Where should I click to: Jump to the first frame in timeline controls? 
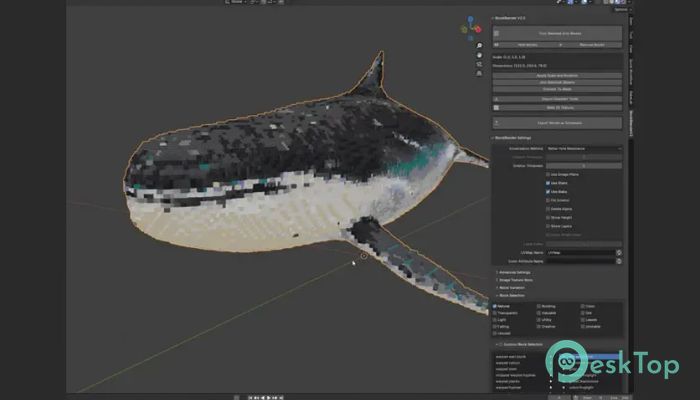(x=250, y=397)
